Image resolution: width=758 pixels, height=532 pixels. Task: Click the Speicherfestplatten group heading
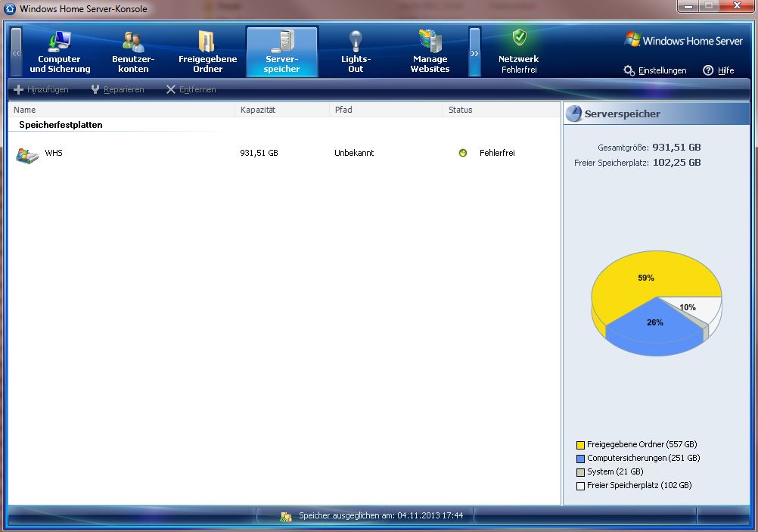[x=61, y=125]
